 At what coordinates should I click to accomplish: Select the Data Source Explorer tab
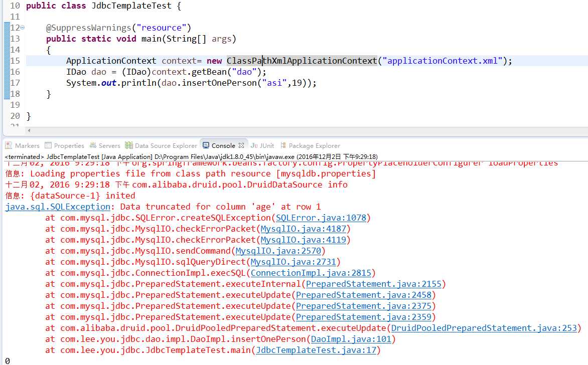pos(161,145)
